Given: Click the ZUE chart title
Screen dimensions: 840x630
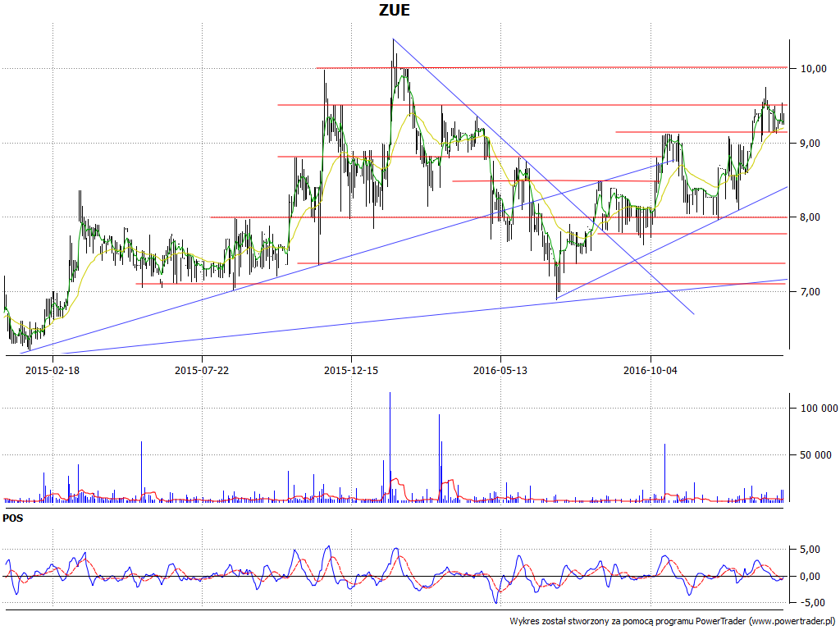Looking at the screenshot, I should 395,10.
